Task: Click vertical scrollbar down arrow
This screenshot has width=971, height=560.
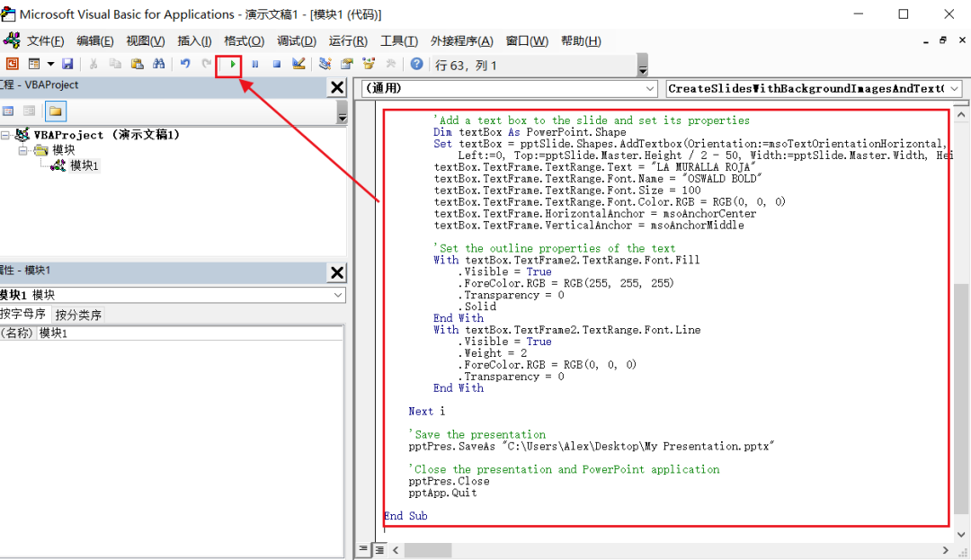Action: click(960, 534)
